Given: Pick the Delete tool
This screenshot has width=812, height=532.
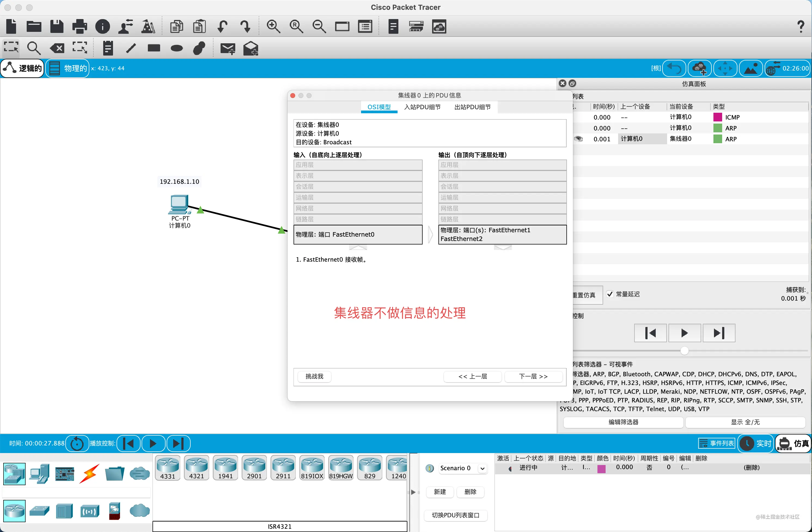Looking at the screenshot, I should [x=57, y=48].
